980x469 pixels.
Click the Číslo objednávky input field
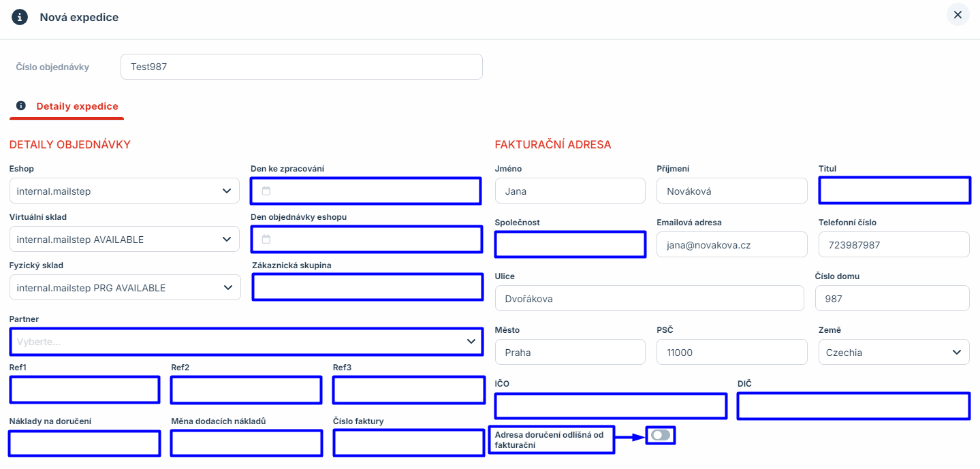(x=301, y=67)
